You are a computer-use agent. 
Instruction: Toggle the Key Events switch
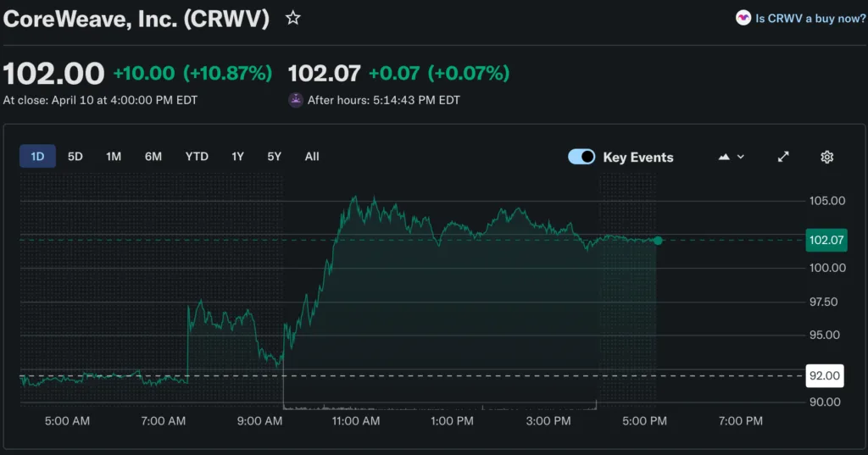[581, 157]
